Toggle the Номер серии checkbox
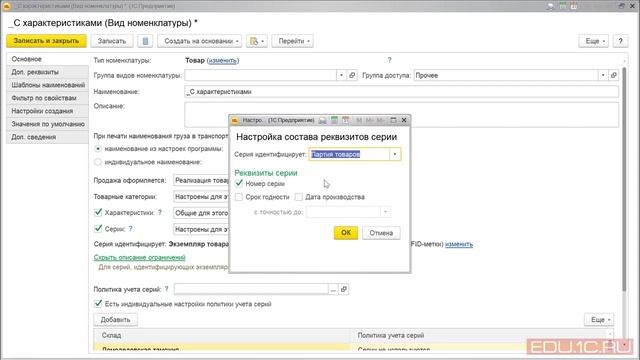 coord(239,183)
